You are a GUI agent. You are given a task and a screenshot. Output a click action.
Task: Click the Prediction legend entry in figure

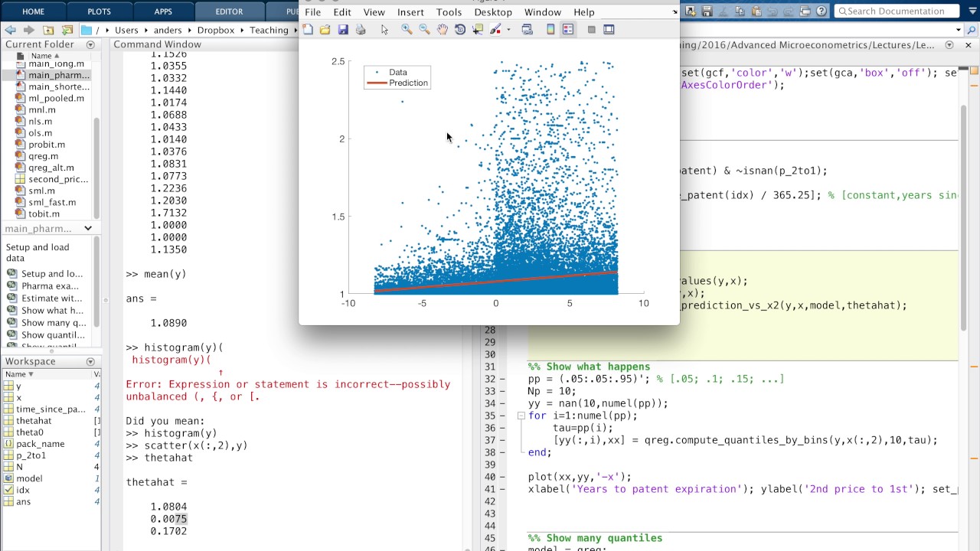(x=408, y=83)
